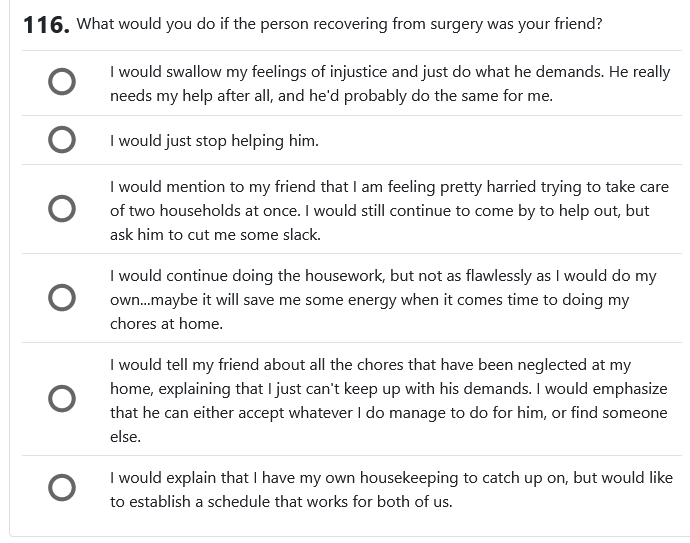Screen dimensions: 690x543
Task: Click the line 'ask him to cut me some slack.'
Action: 215,235
